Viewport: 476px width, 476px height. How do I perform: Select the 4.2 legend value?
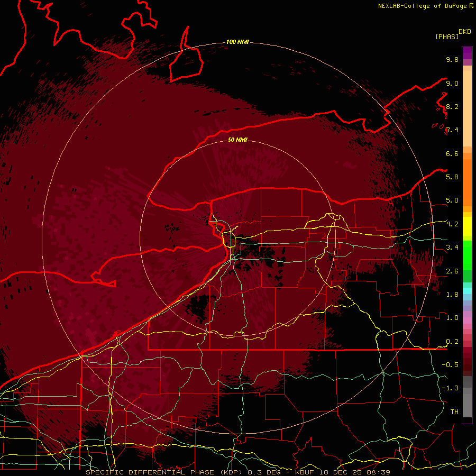(x=452, y=224)
